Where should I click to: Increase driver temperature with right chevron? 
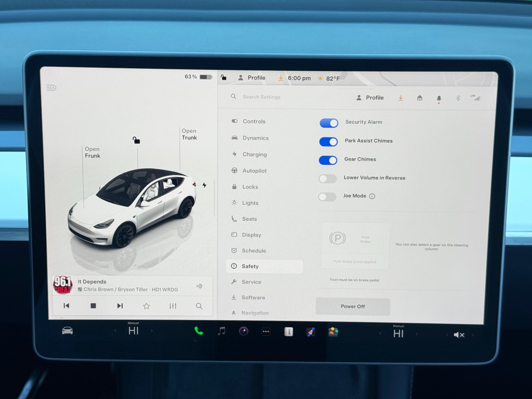click(x=152, y=331)
